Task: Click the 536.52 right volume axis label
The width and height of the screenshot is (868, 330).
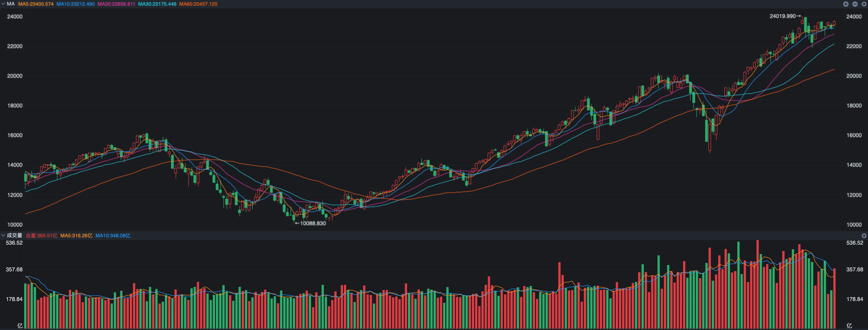Action: [x=855, y=243]
